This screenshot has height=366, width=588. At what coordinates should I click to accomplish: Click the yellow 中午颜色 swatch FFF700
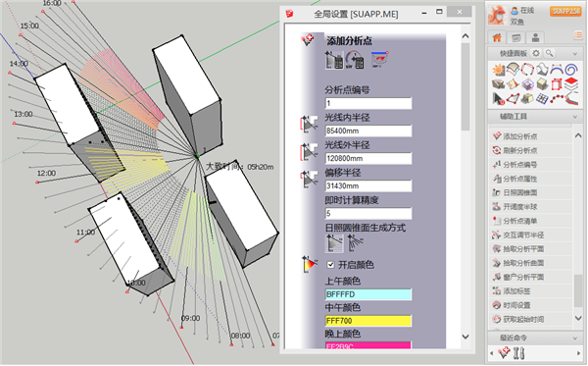click(x=367, y=321)
